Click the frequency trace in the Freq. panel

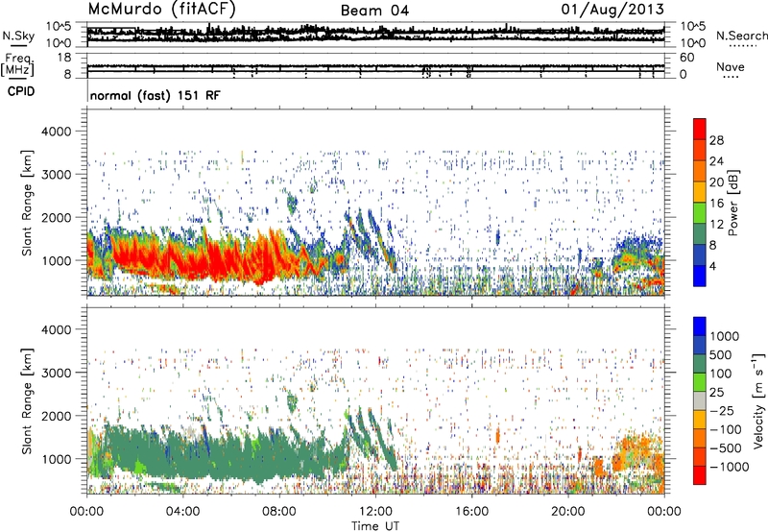click(x=375, y=66)
